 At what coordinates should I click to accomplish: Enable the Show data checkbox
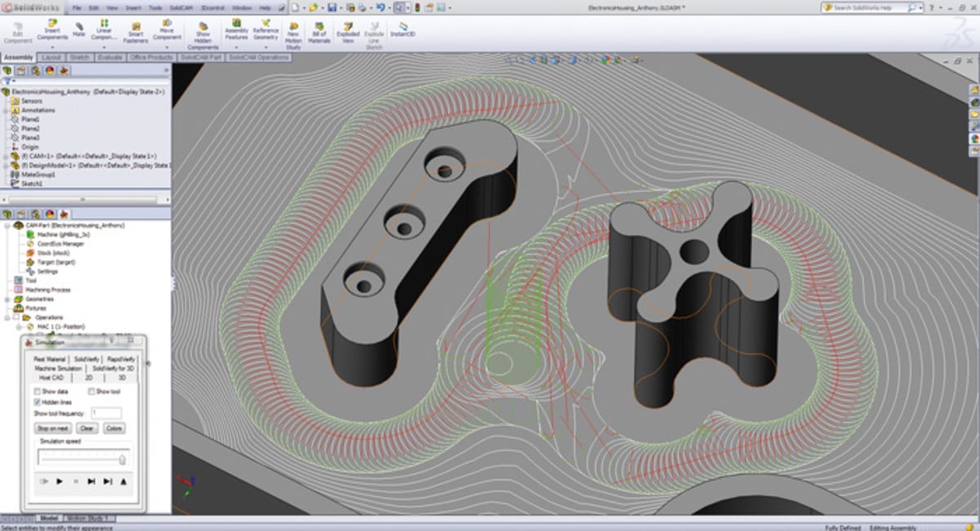pyautogui.click(x=38, y=392)
